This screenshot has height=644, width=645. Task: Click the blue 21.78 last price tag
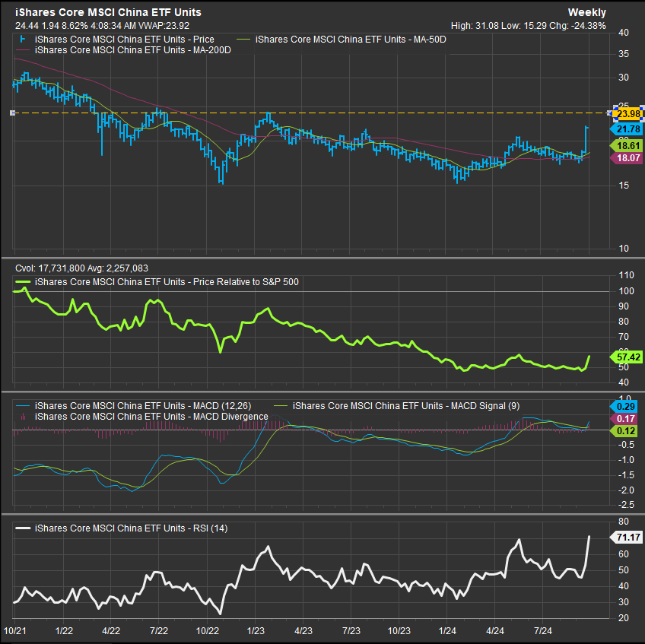click(x=626, y=129)
